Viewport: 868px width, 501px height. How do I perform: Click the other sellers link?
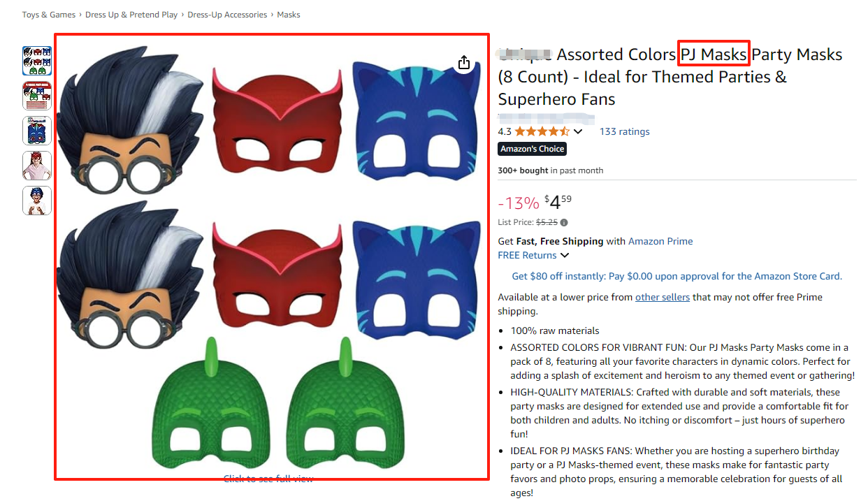(x=662, y=297)
